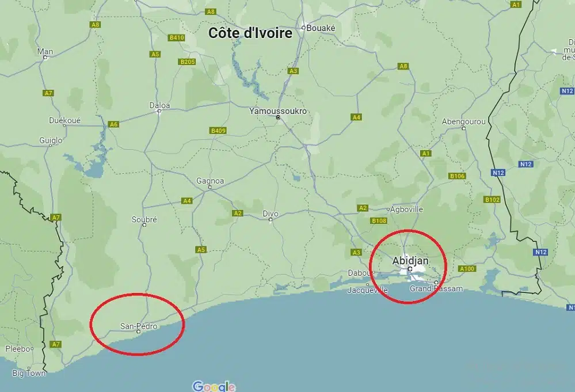The height and width of the screenshot is (392, 575).
Task: Click the Abidjan city marker
Action: 410,269
